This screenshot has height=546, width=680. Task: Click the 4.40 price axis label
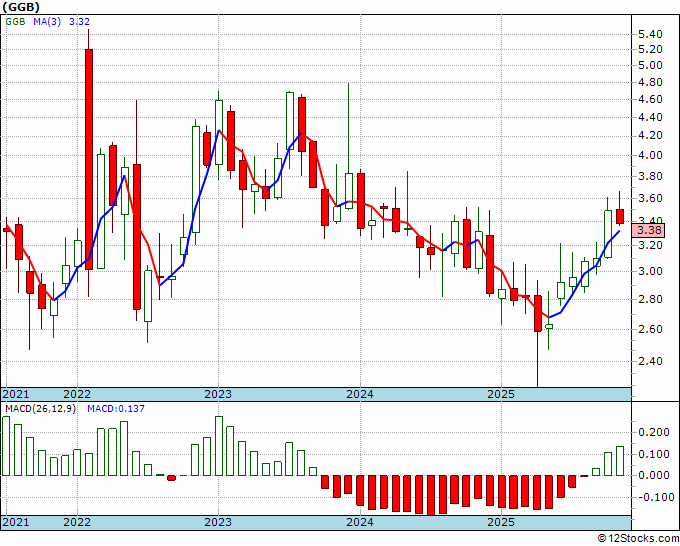(x=650, y=117)
